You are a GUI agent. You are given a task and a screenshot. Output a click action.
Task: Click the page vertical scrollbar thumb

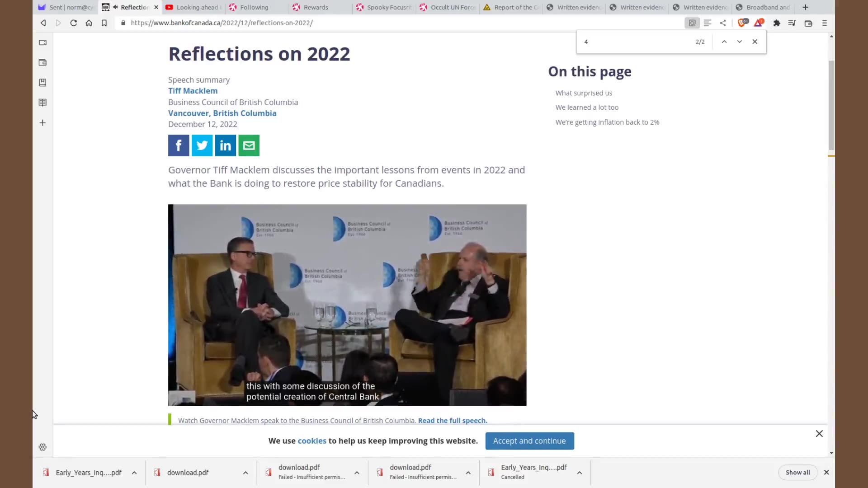(x=831, y=104)
